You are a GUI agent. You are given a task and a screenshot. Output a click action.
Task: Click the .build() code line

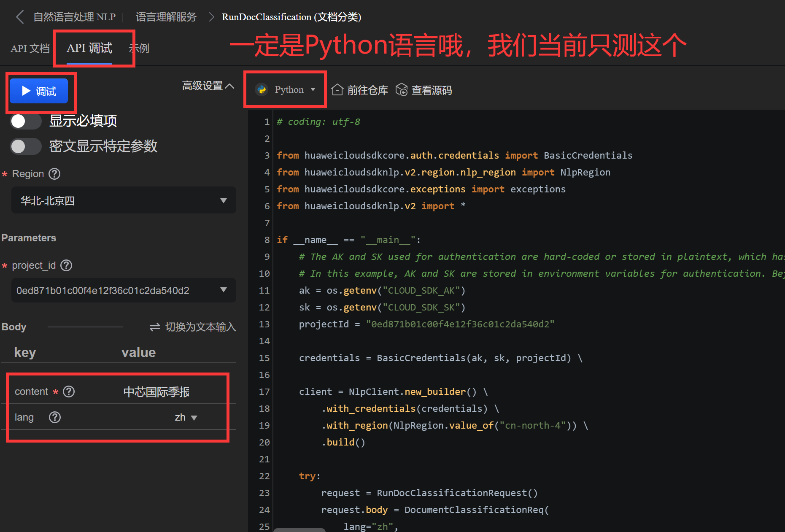343,442
